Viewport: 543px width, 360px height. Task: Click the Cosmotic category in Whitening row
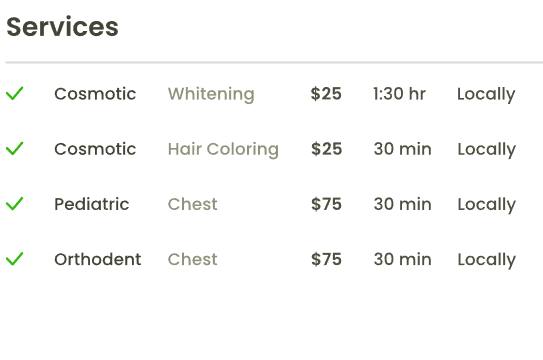click(95, 94)
